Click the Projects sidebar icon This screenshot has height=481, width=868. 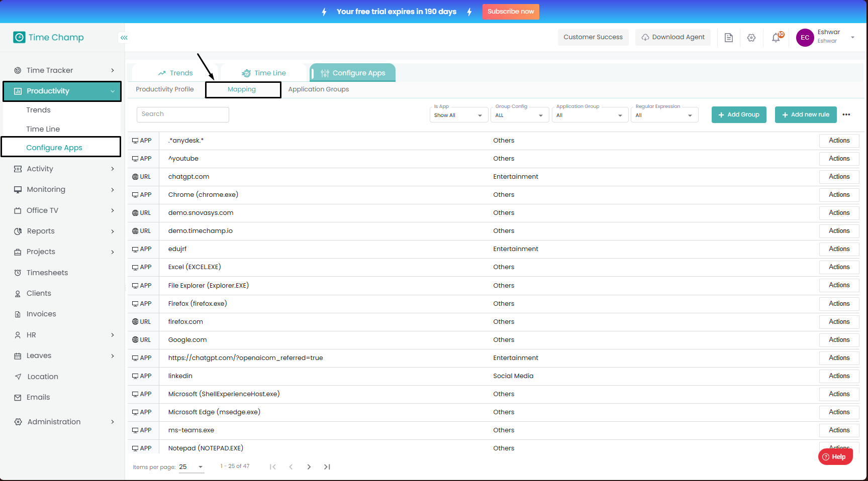coord(18,252)
